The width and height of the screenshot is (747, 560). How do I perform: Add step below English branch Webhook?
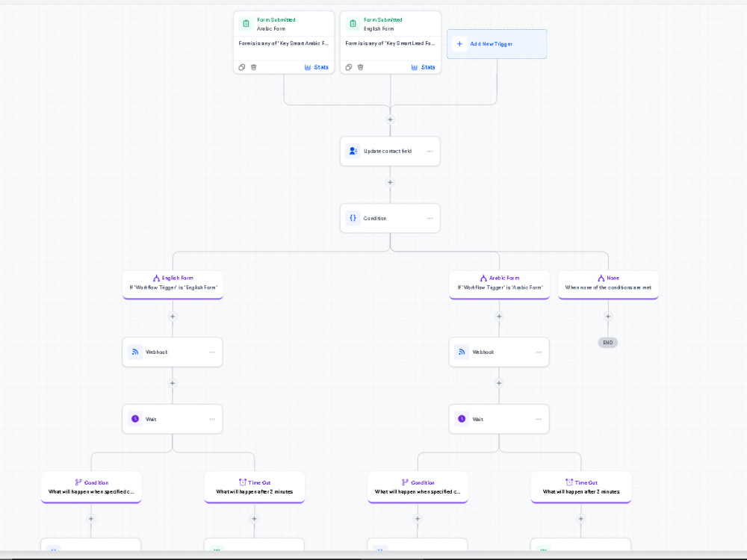(x=173, y=383)
